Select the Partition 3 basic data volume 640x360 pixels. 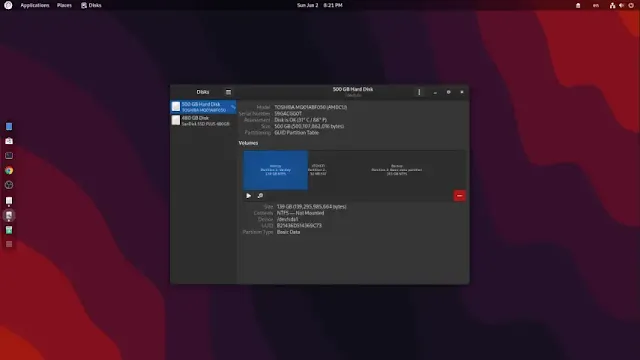(397, 170)
